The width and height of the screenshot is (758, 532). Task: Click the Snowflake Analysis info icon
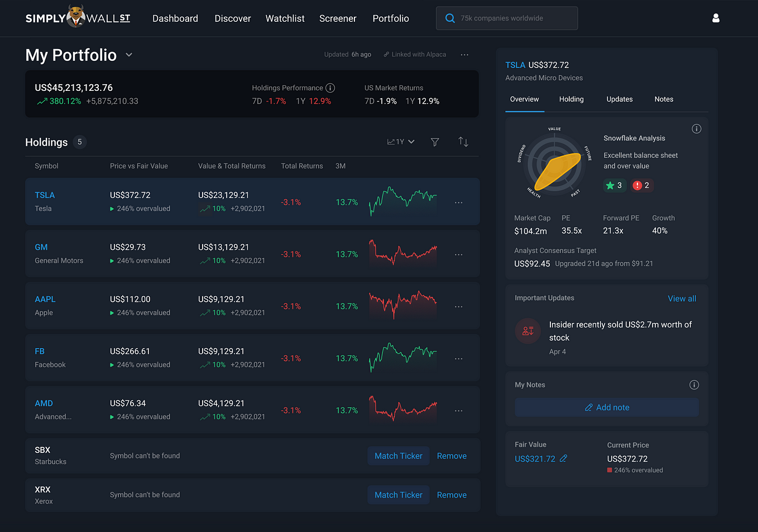(696, 129)
